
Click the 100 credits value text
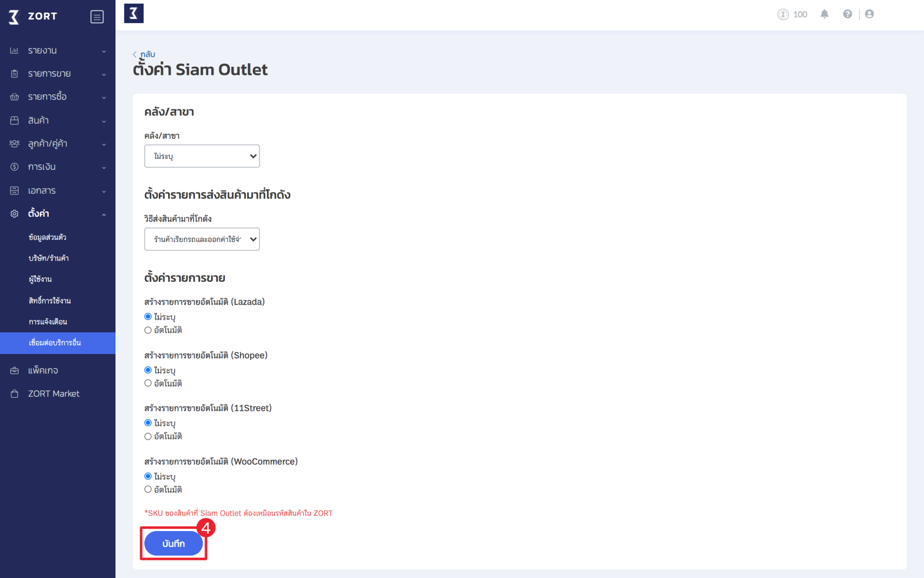800,14
